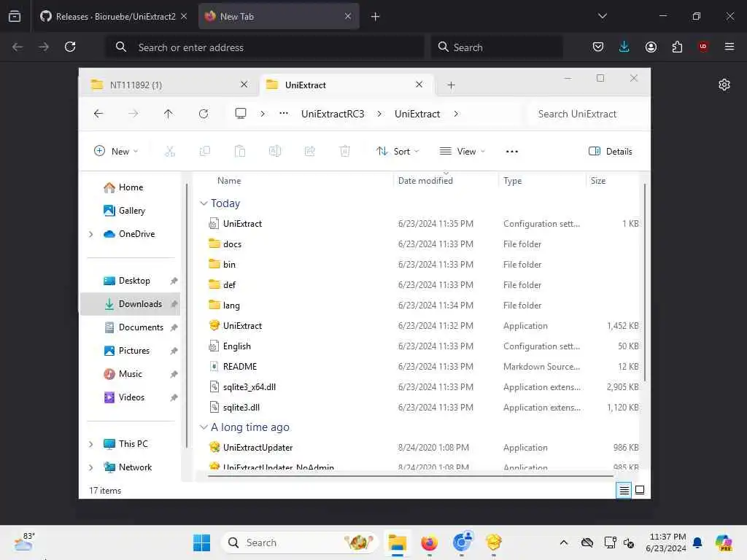Switch to details list view layout
Image resolution: width=747 pixels, height=560 pixels.
click(624, 490)
